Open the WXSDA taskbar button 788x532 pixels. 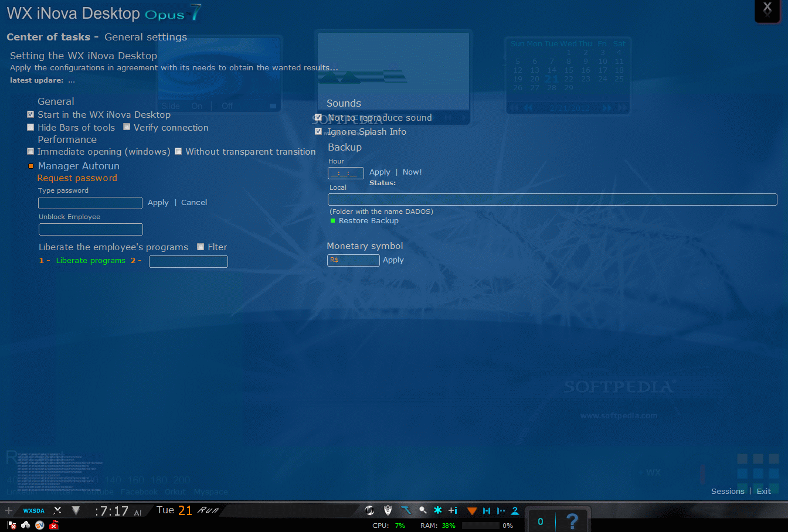point(33,510)
